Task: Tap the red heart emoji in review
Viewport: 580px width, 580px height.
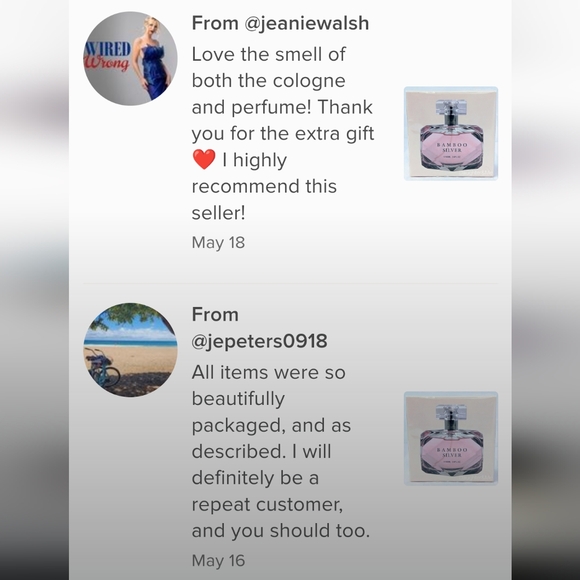Action: point(204,159)
